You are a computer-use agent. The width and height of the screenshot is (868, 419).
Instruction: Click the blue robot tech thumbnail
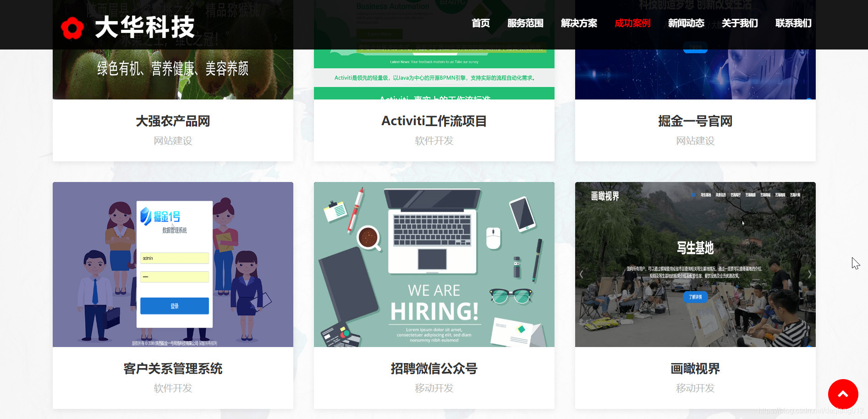[x=695, y=74]
